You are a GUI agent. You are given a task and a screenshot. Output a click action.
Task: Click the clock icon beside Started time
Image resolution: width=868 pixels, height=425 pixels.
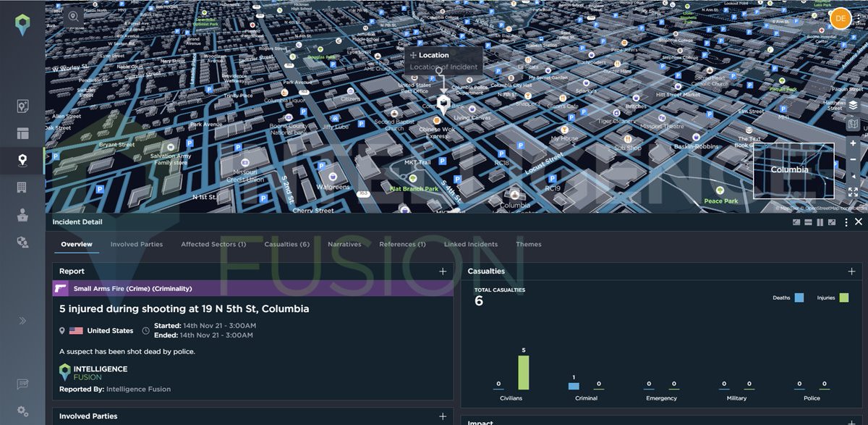(146, 331)
